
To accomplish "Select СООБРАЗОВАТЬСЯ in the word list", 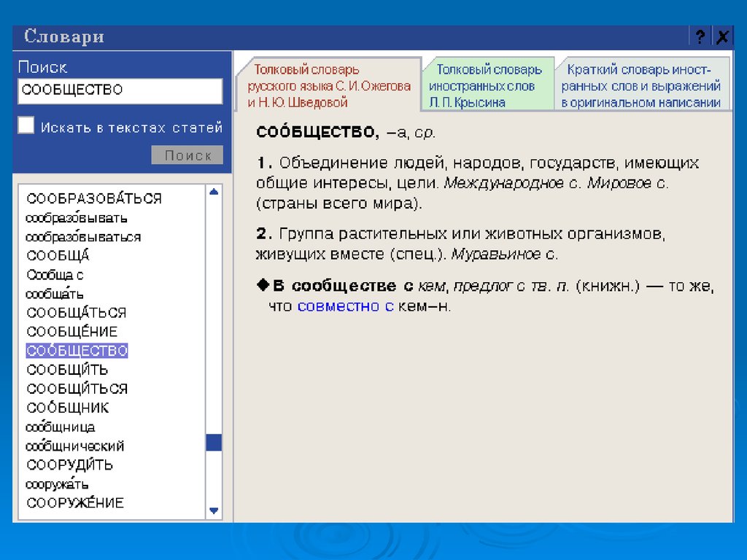I will (94, 198).
